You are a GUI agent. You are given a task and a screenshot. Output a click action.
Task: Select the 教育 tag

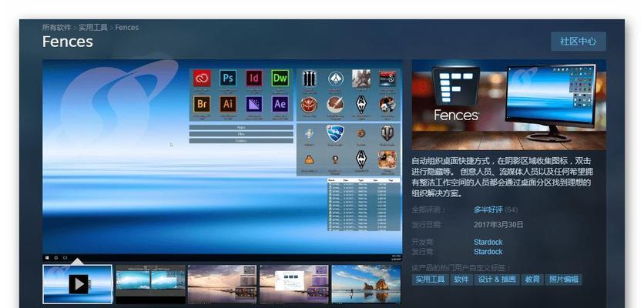tap(532, 280)
